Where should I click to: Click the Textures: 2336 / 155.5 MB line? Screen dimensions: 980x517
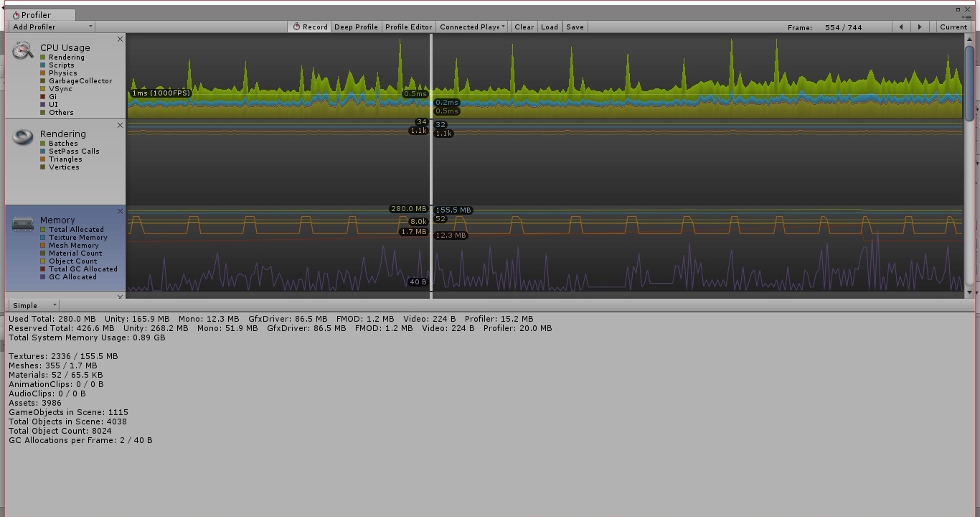pos(63,356)
